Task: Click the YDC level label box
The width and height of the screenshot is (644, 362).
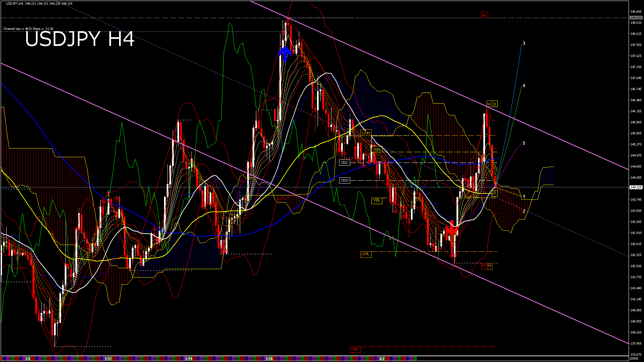Action: (344, 163)
